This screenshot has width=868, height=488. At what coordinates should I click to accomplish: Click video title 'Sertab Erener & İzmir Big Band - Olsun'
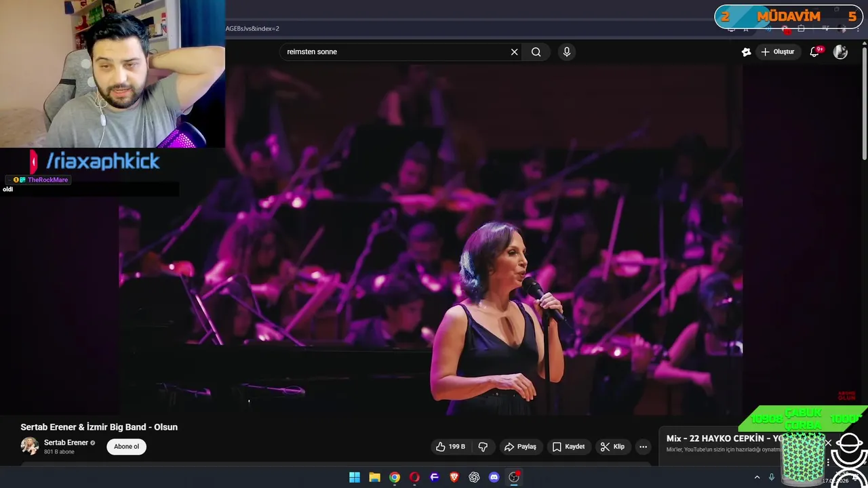(x=99, y=427)
